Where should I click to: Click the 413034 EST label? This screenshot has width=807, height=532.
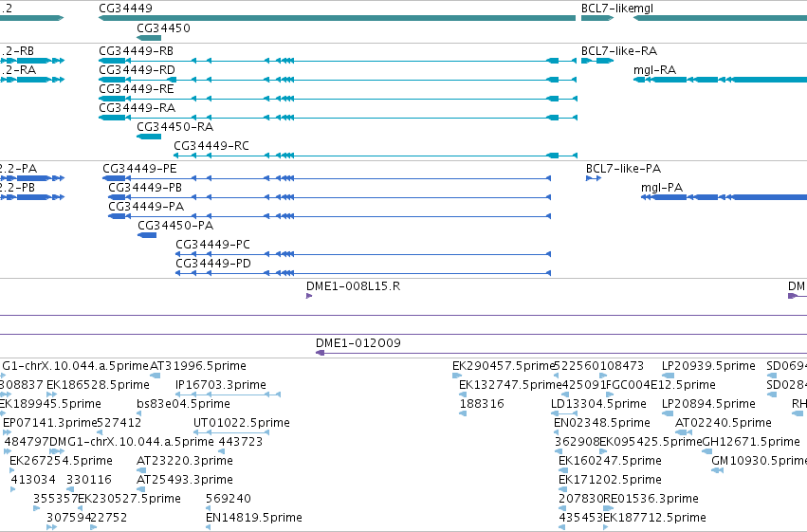coord(33,480)
